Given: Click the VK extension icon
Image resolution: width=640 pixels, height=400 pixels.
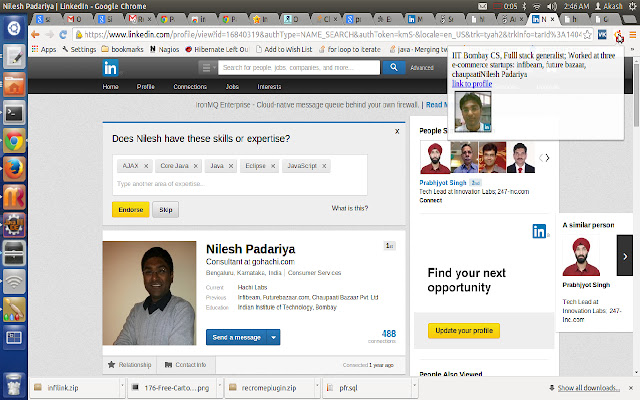Looking at the screenshot, I should pyautogui.click(x=602, y=35).
